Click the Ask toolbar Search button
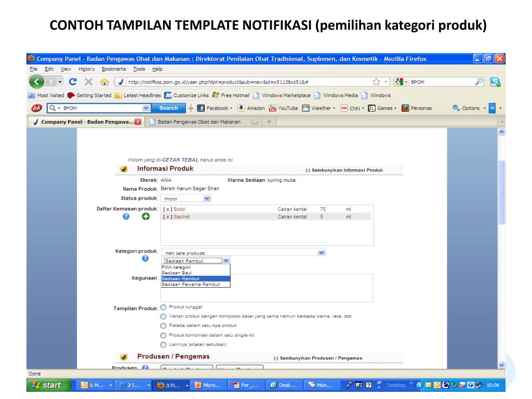Screen dimensions: 532x399 pos(169,108)
